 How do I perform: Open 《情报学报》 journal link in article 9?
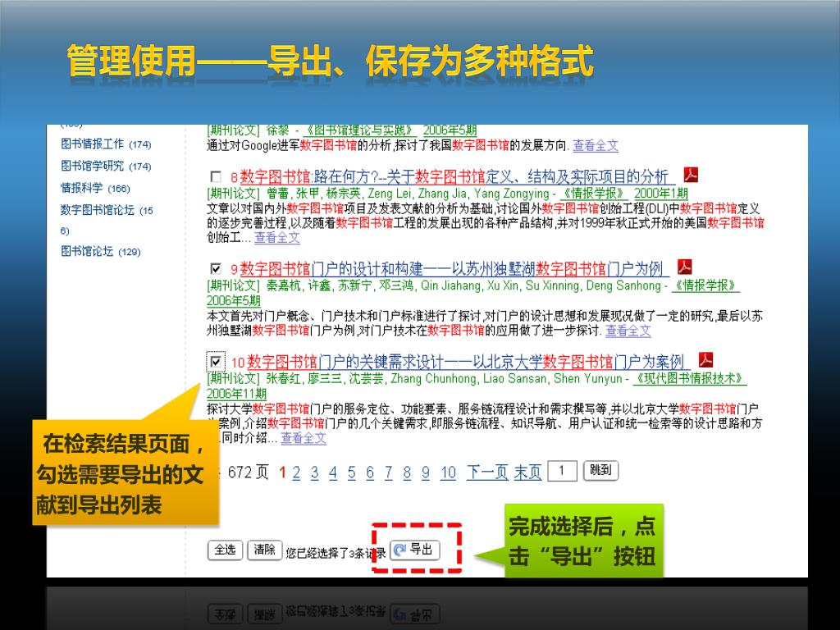[705, 285]
